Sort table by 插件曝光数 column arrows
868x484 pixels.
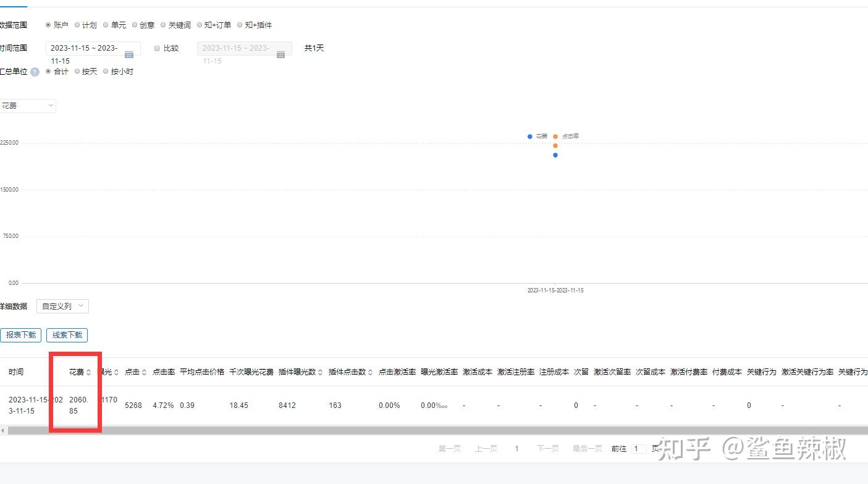point(320,372)
